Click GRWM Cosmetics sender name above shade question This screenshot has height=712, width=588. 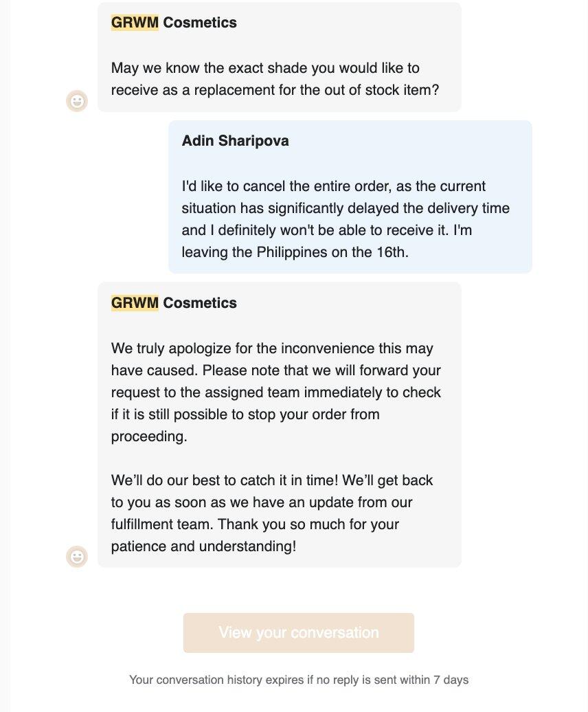pos(174,22)
